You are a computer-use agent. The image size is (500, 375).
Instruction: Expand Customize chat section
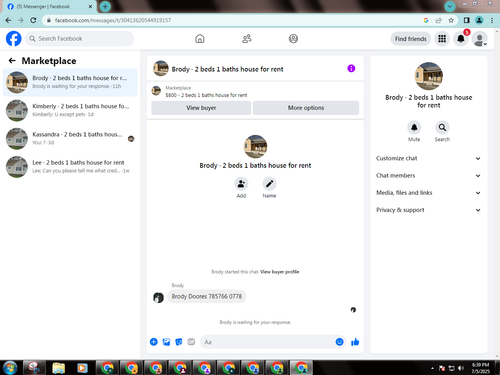click(429, 158)
